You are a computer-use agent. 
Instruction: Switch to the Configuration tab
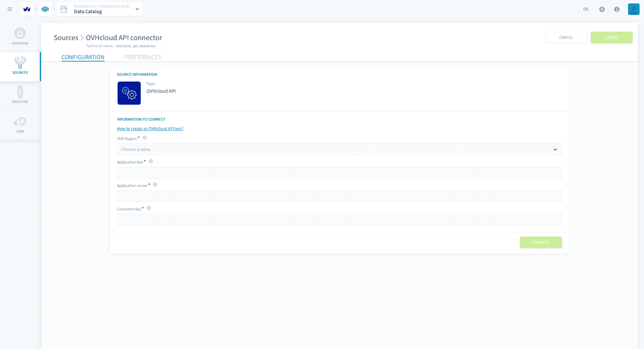coord(83,57)
